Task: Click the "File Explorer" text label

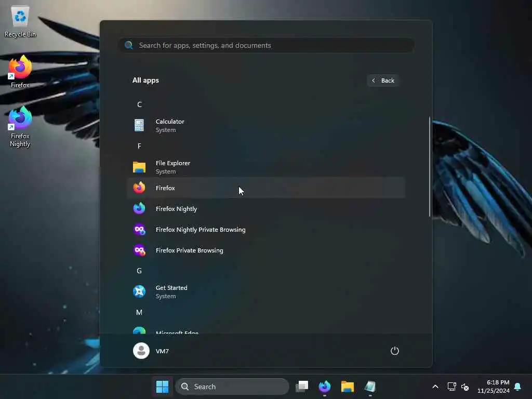Action: click(173, 163)
